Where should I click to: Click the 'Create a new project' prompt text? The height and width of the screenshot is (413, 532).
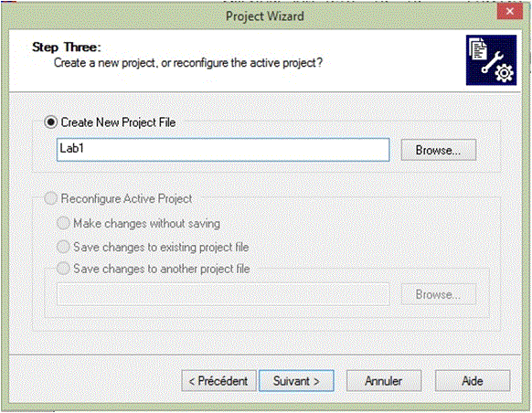click(x=188, y=63)
